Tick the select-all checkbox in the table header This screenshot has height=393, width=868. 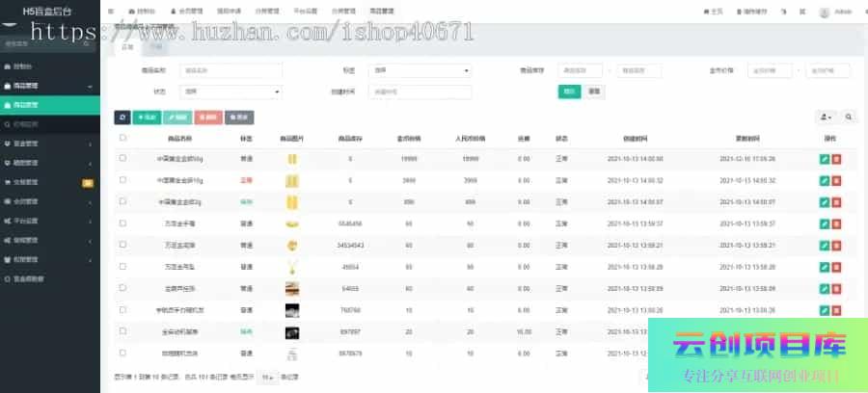(x=122, y=138)
